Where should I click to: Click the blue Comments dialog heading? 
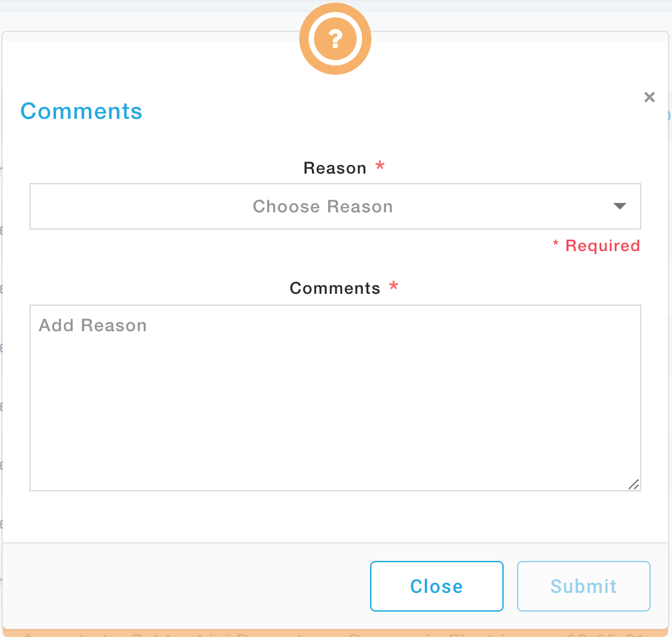[81, 111]
